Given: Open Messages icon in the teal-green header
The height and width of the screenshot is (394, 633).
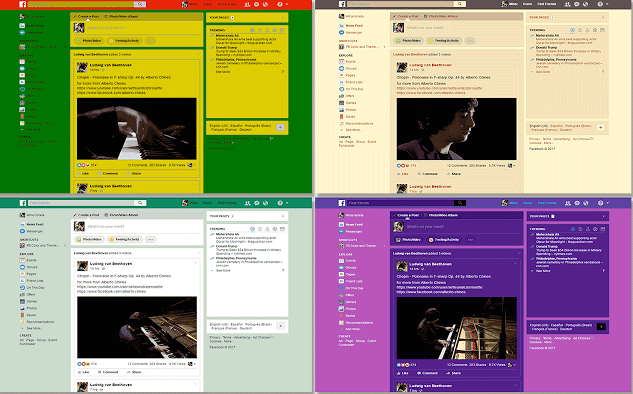Looking at the screenshot, I should tap(256, 203).
